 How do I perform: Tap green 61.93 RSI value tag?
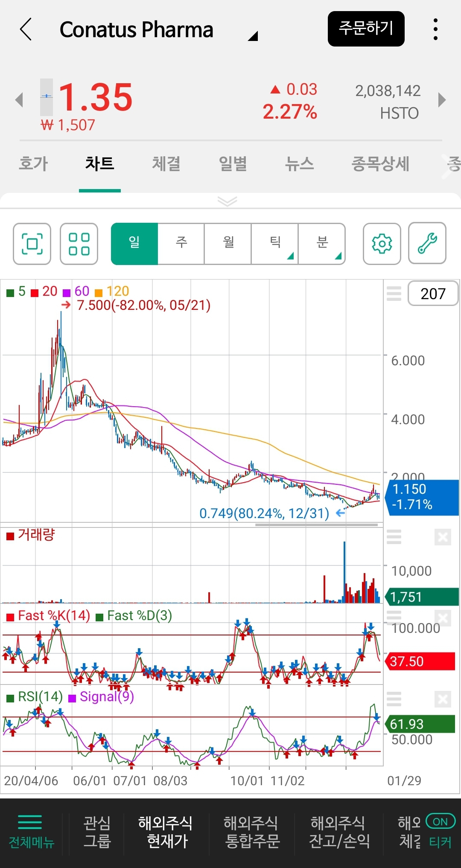click(420, 724)
